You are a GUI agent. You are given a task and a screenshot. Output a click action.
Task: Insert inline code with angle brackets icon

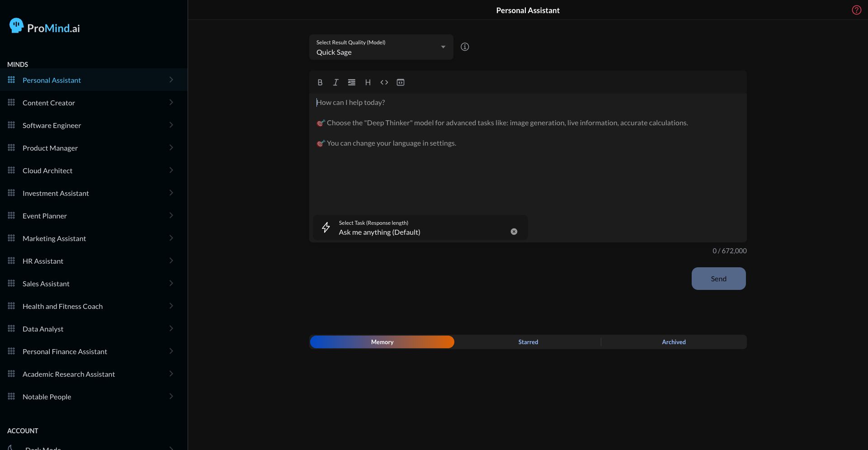[384, 82]
